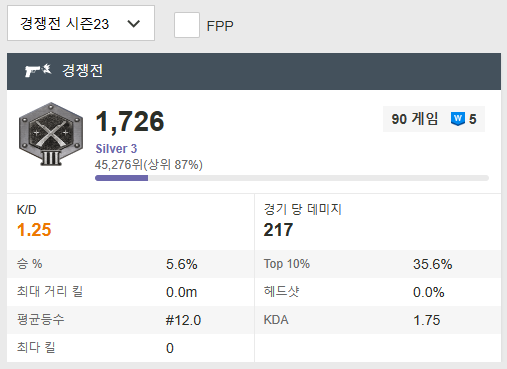Select the 헤드샷 stat row
507x369 pixels.
click(x=378, y=292)
